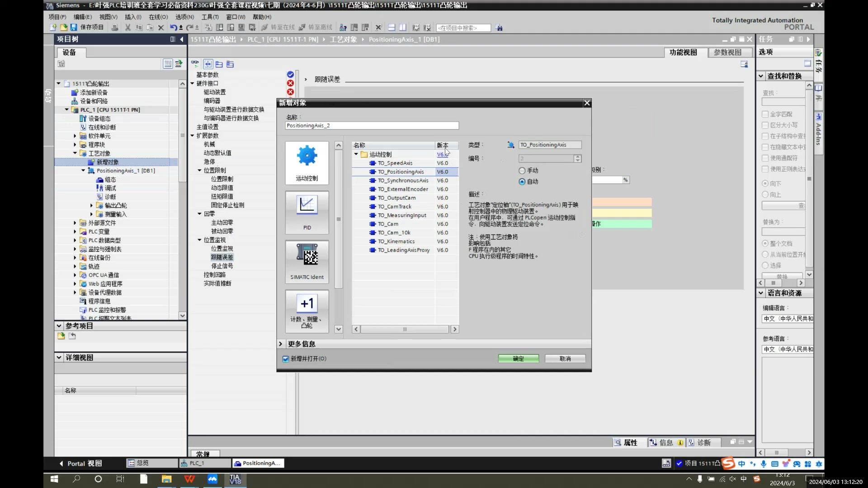Screen dimensions: 868x488
Task: Click the cancel (取消) button
Action: tap(565, 359)
